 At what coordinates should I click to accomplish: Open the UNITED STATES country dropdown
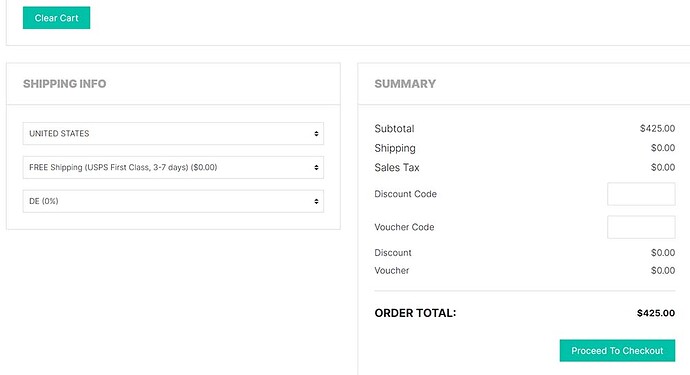173,133
